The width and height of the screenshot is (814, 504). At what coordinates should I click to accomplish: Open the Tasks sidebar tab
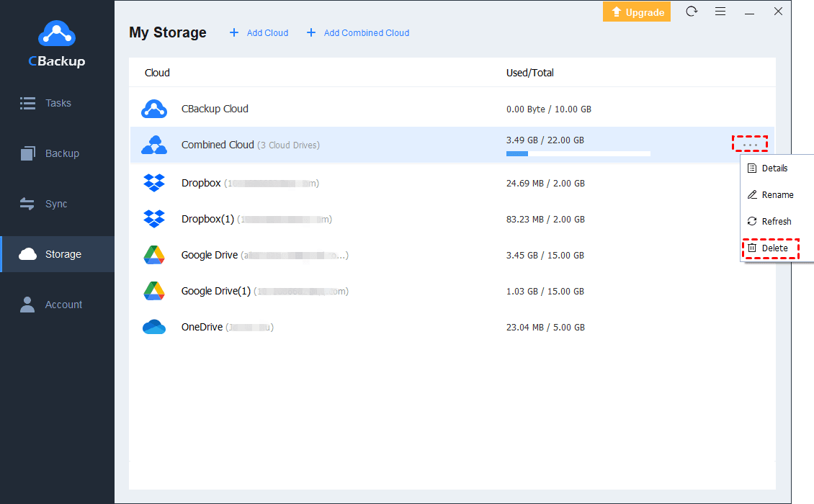[x=58, y=103]
